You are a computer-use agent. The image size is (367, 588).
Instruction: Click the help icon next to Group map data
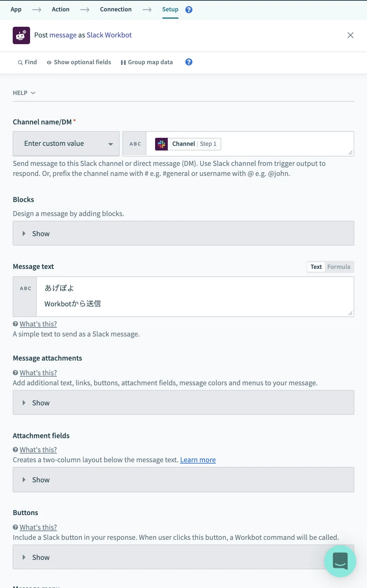(x=189, y=62)
